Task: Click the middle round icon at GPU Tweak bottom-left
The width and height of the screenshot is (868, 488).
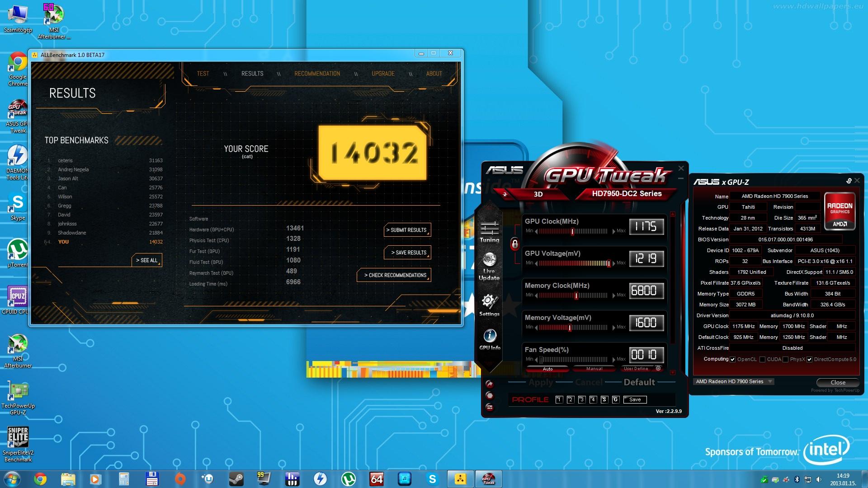Action: (489, 395)
